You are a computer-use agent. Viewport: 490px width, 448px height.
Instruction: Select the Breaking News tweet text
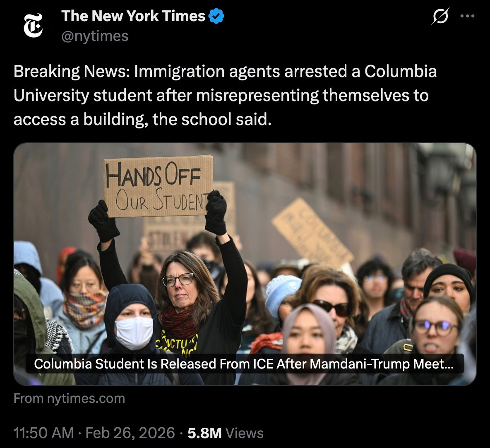225,95
